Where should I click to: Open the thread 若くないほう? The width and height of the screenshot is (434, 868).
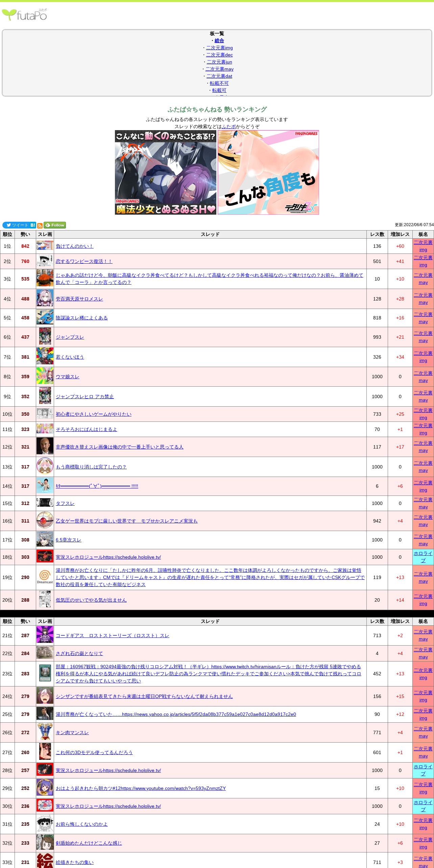[70, 357]
